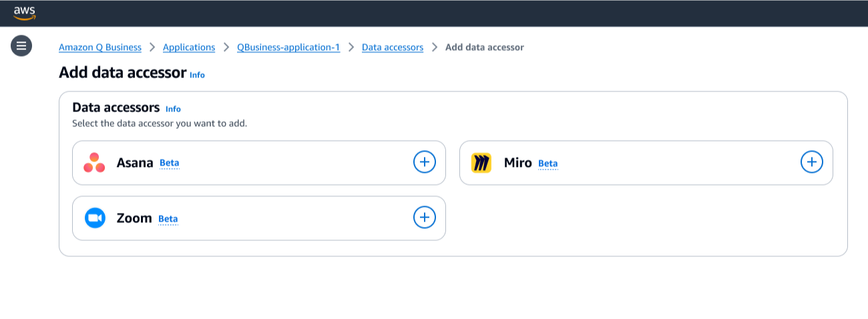Select the Asana card title text
The width and height of the screenshot is (868, 319).
[135, 162]
